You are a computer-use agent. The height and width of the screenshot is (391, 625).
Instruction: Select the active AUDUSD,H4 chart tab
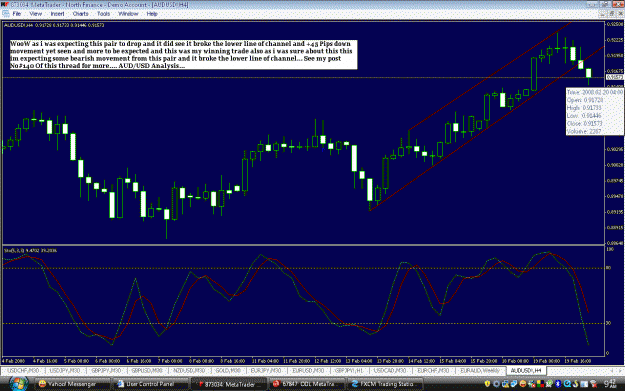coord(526,371)
